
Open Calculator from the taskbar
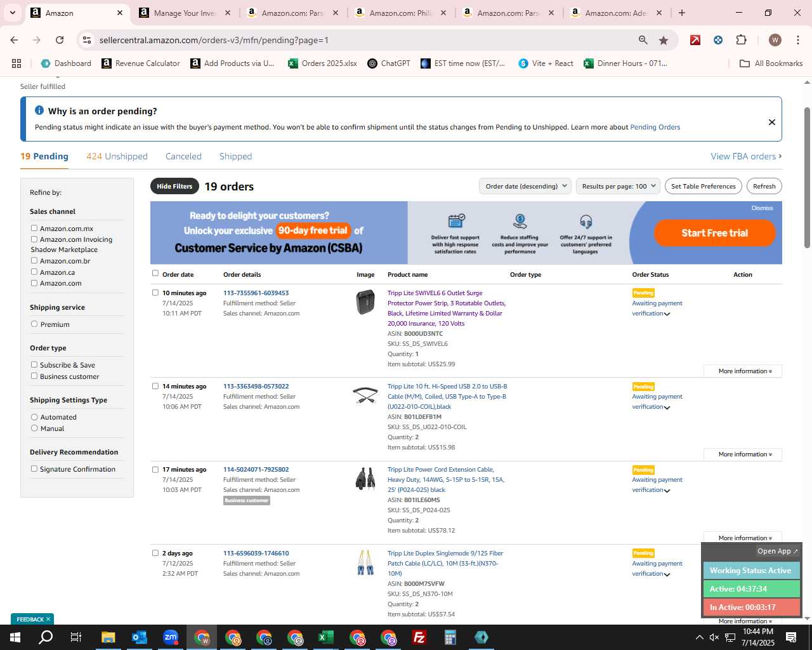coord(450,637)
